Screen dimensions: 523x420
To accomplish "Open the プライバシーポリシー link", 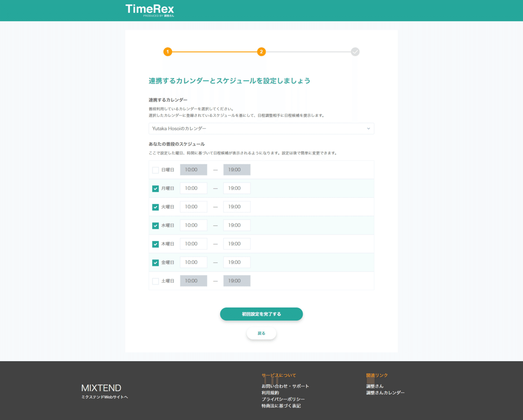I will click(282, 399).
